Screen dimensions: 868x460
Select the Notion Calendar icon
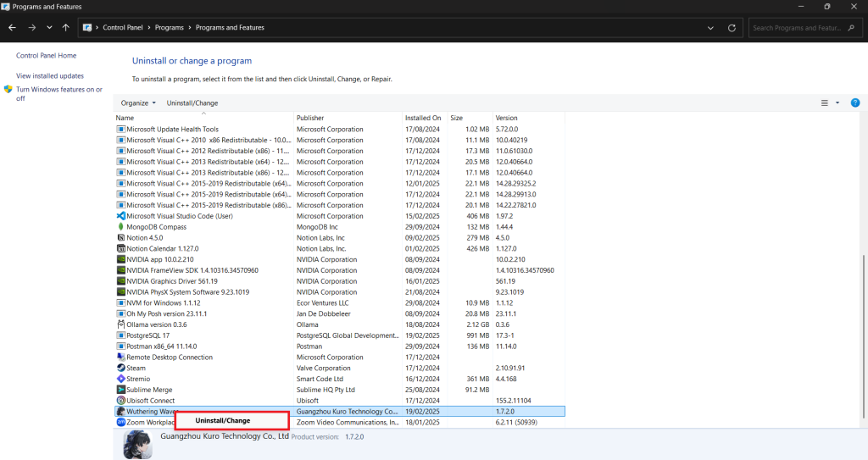click(120, 248)
